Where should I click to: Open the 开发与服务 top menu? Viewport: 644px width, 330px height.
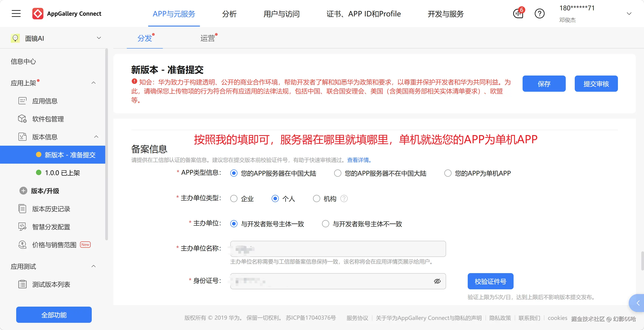click(x=445, y=14)
